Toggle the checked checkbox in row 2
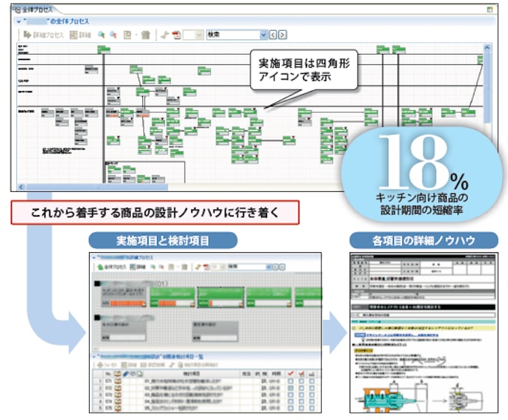Image resolution: width=508 pixels, height=420 pixels. pyautogui.click(x=290, y=388)
